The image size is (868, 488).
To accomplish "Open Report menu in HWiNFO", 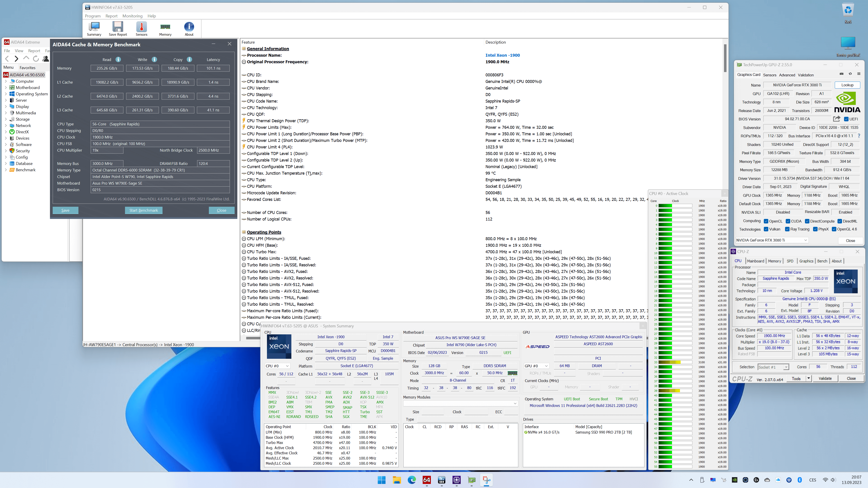I will 111,16.
